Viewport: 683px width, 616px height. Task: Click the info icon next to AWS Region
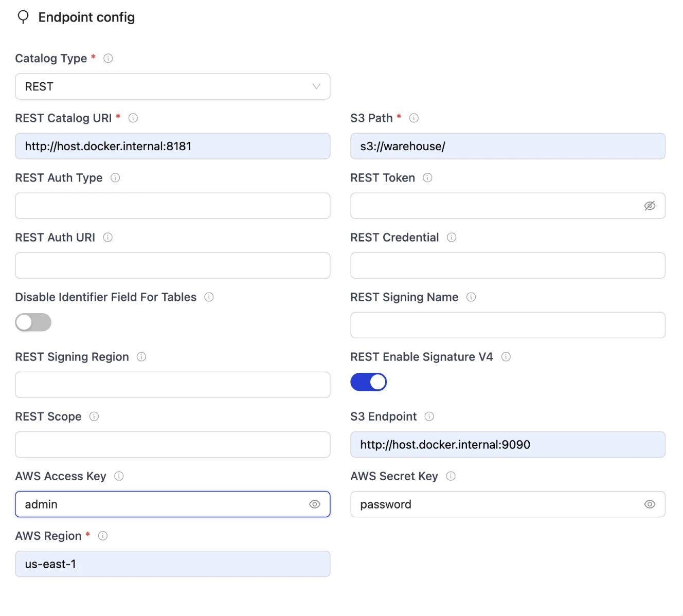click(x=103, y=536)
